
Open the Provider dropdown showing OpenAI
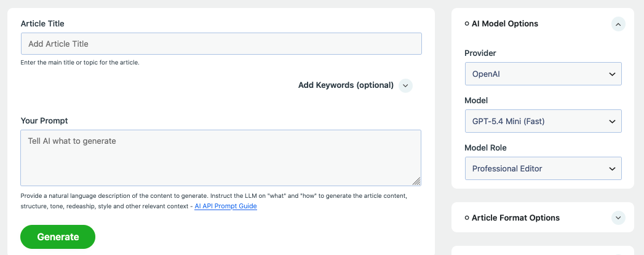pos(543,74)
